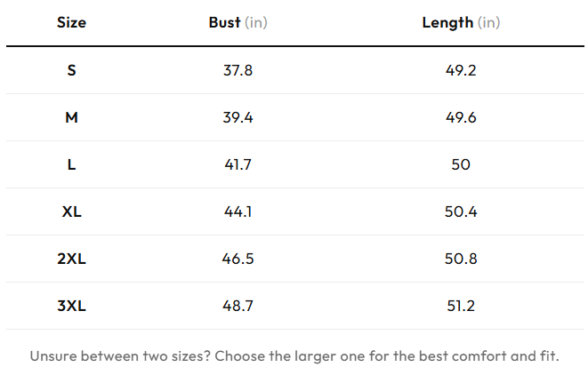
Task: Click length value 50.4
Action: 461,211
